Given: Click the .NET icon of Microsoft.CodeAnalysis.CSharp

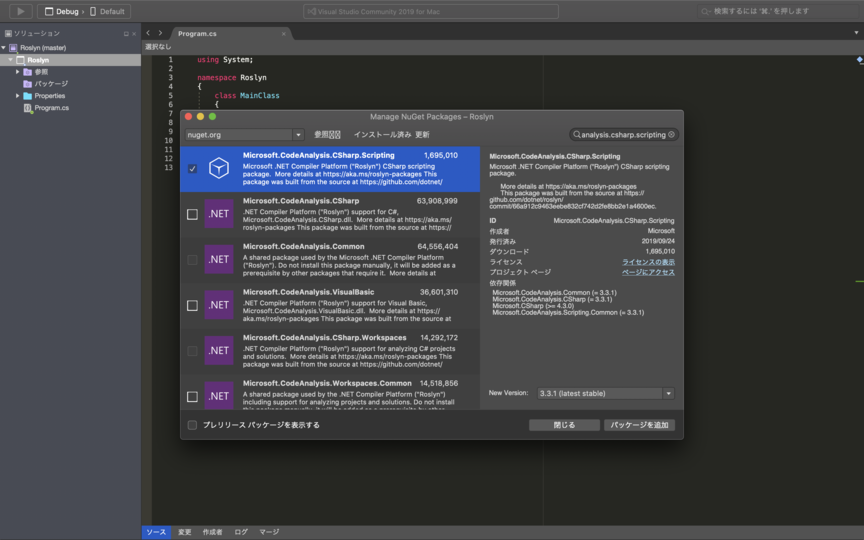Looking at the screenshot, I should (x=219, y=214).
